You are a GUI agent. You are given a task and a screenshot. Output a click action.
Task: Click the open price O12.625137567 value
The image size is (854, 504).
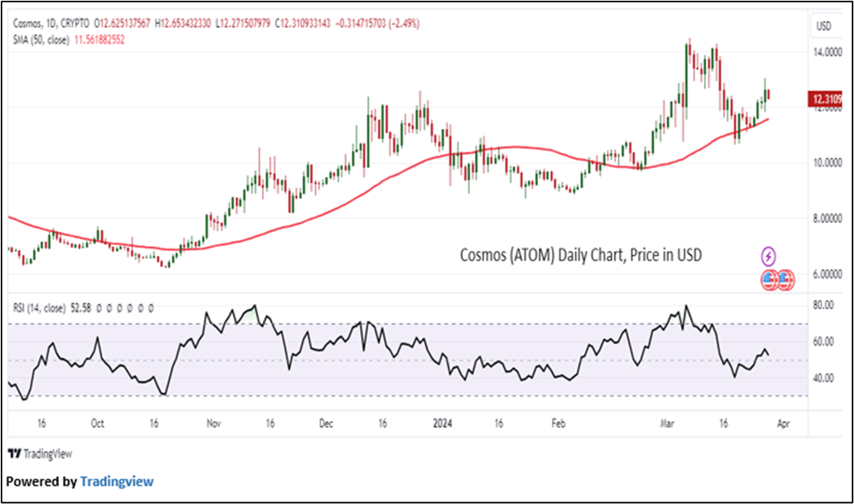[x=122, y=24]
